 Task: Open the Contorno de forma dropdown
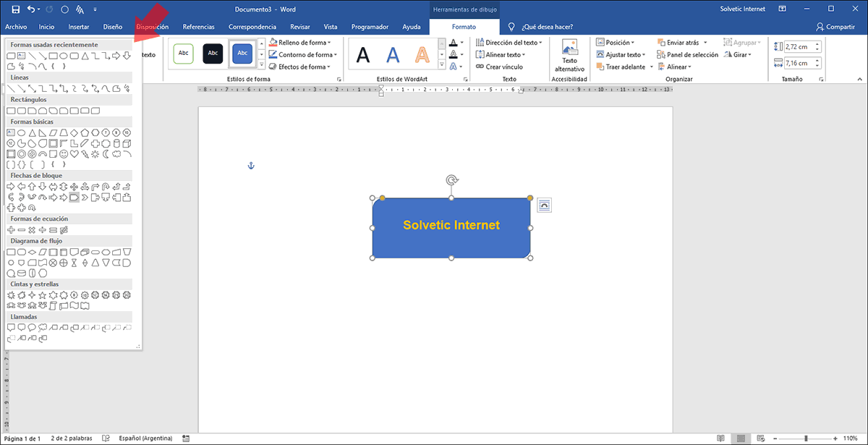[302, 54]
